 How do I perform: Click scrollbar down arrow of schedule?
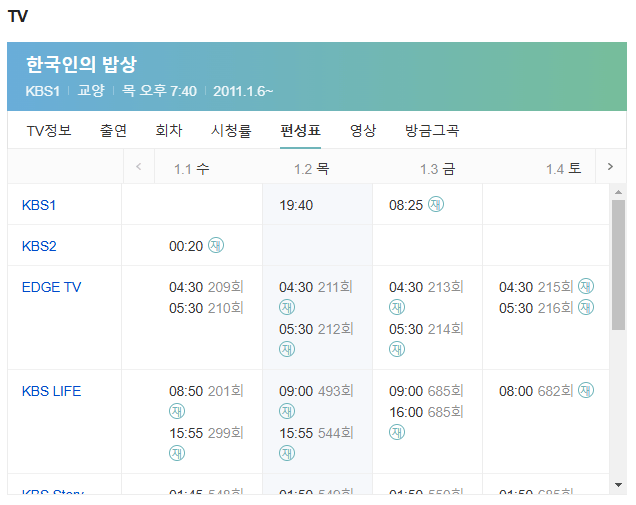(618, 485)
